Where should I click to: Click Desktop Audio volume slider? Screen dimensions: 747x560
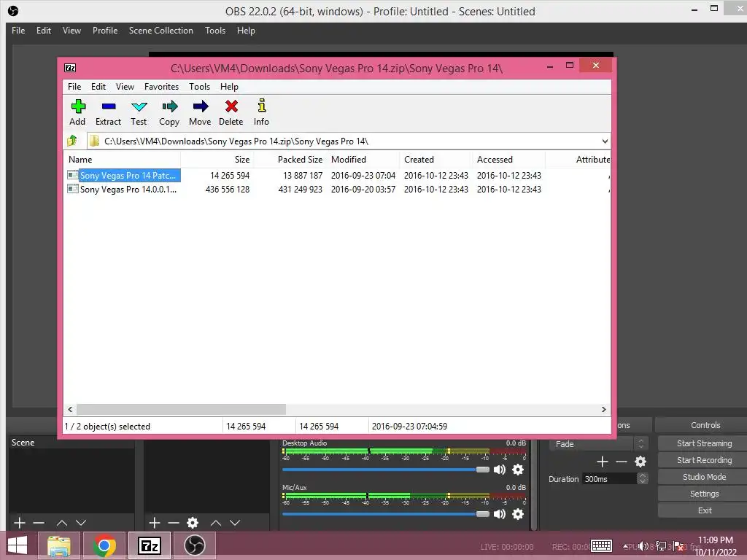tap(386, 470)
